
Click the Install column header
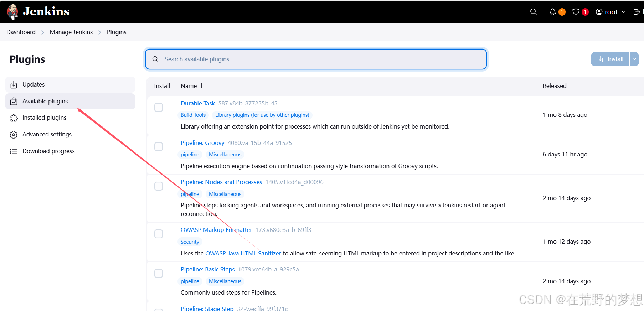[162, 86]
